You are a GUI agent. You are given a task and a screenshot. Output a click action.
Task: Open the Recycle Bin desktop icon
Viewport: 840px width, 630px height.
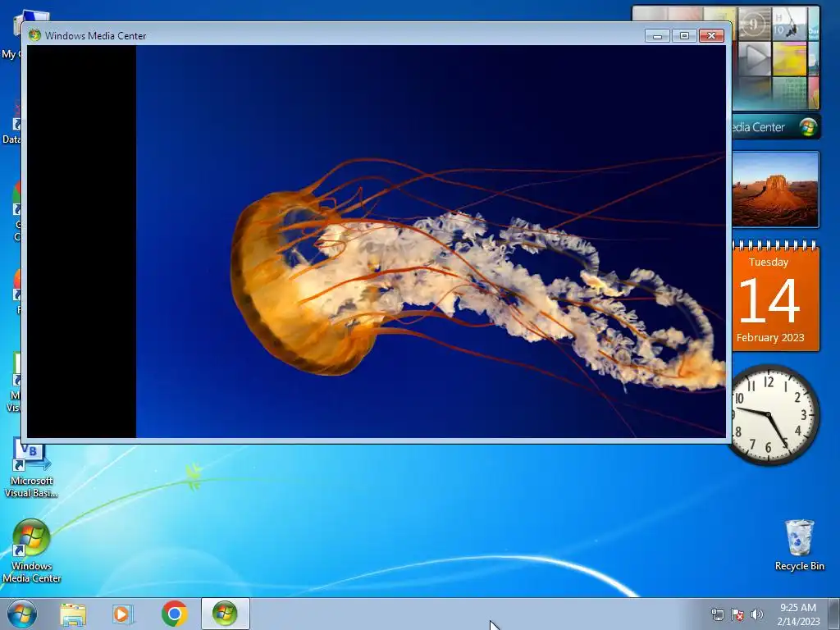(799, 545)
